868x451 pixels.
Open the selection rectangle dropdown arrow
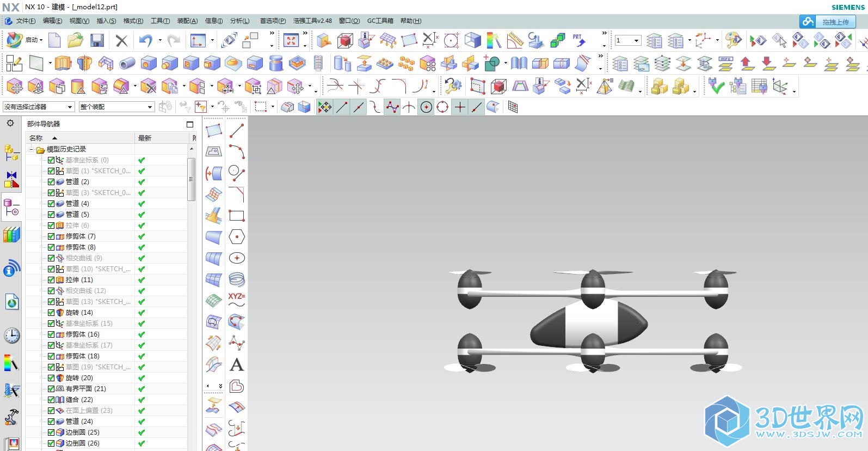click(273, 107)
